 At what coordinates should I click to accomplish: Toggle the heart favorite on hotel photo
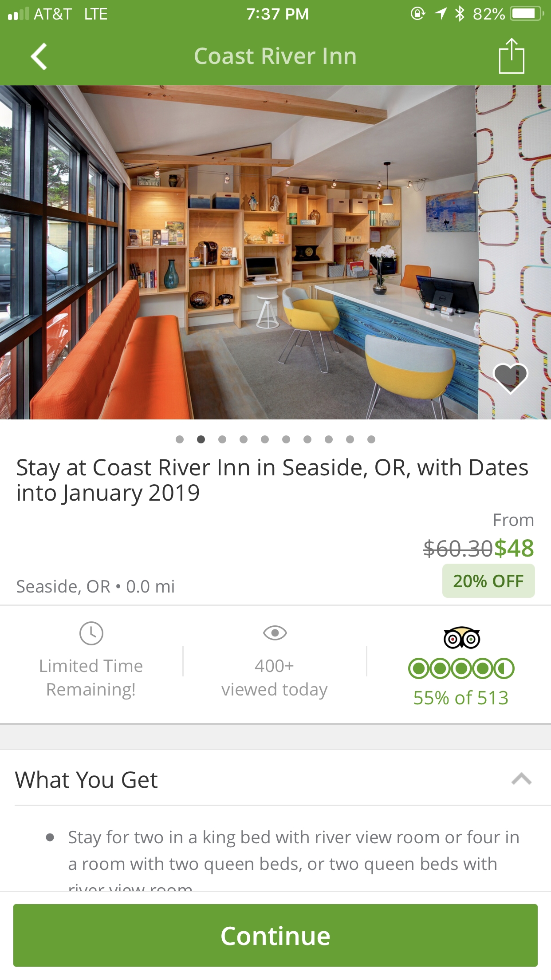tap(510, 378)
